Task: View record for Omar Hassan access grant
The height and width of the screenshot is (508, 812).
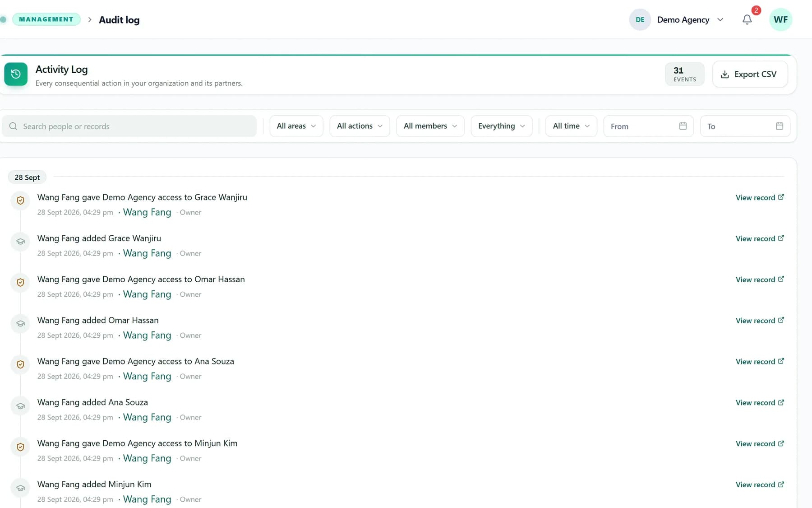Action: [760, 280]
